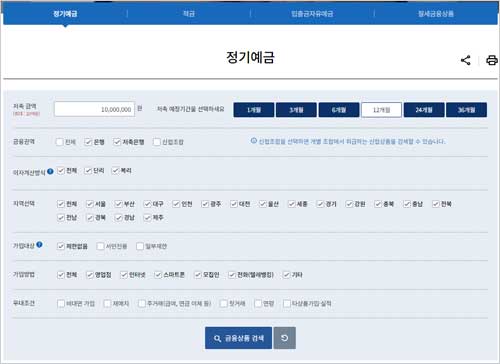
Task: Open the 입출금자유예금 tab
Action: [312, 14]
